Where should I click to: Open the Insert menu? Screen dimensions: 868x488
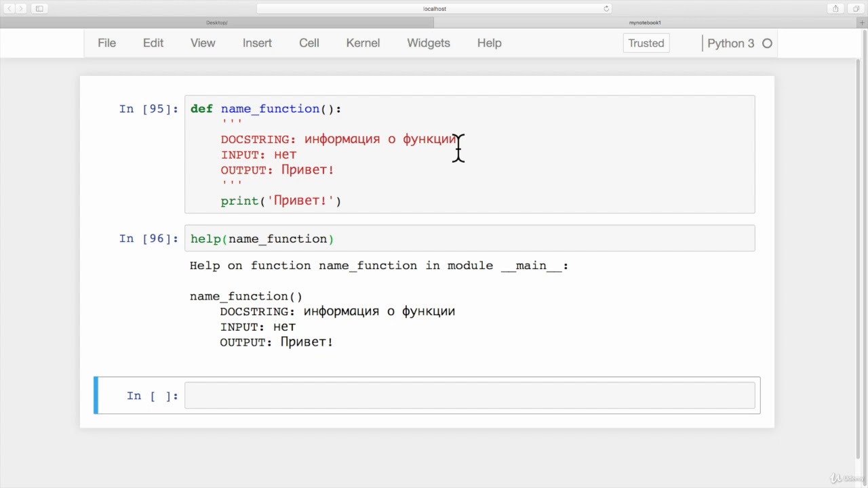pos(257,43)
